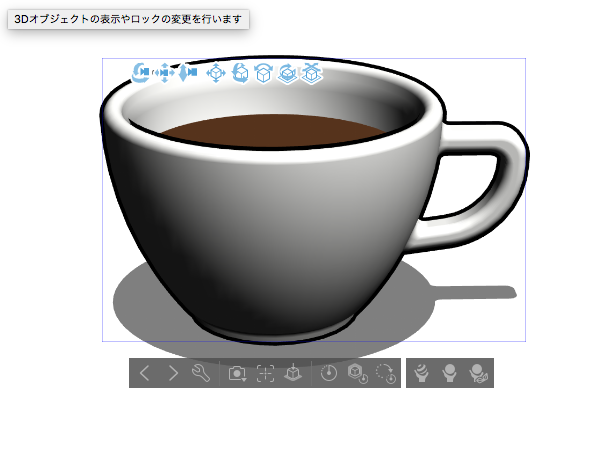Click the place model on ground icon

click(x=293, y=372)
